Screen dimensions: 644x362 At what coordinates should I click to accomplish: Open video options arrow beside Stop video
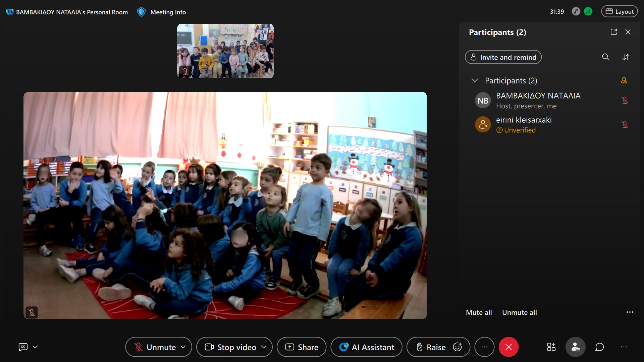[x=264, y=347]
